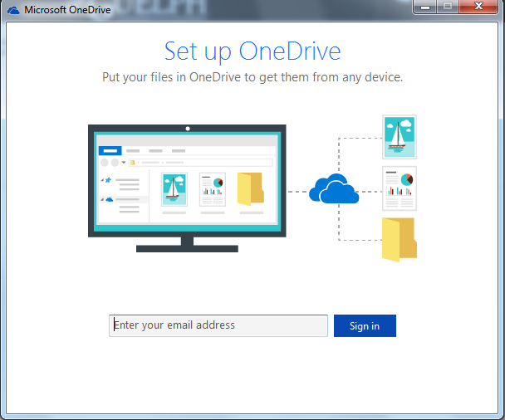
Task: Select the blue tab in monitor illustration
Action: 109,151
